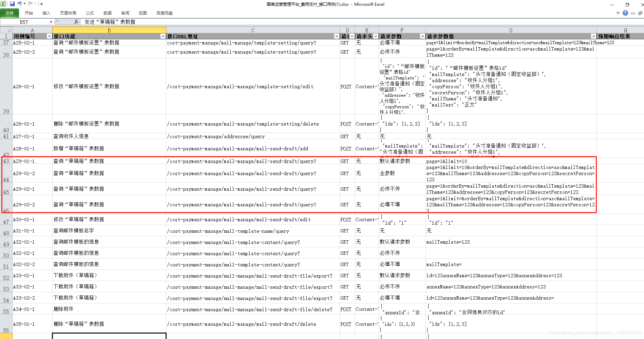This screenshot has height=339, width=644.
Task: Open the 页面布局 ribbon tab
Action: (x=68, y=13)
